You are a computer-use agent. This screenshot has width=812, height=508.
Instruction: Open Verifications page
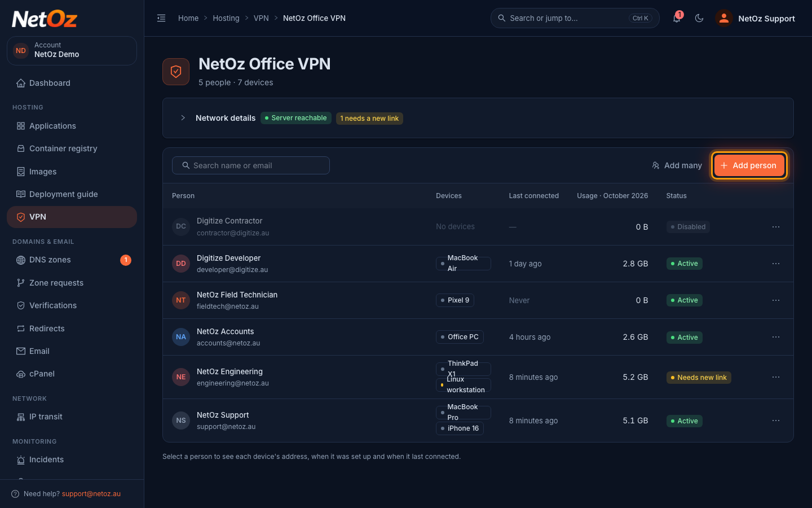72,305
